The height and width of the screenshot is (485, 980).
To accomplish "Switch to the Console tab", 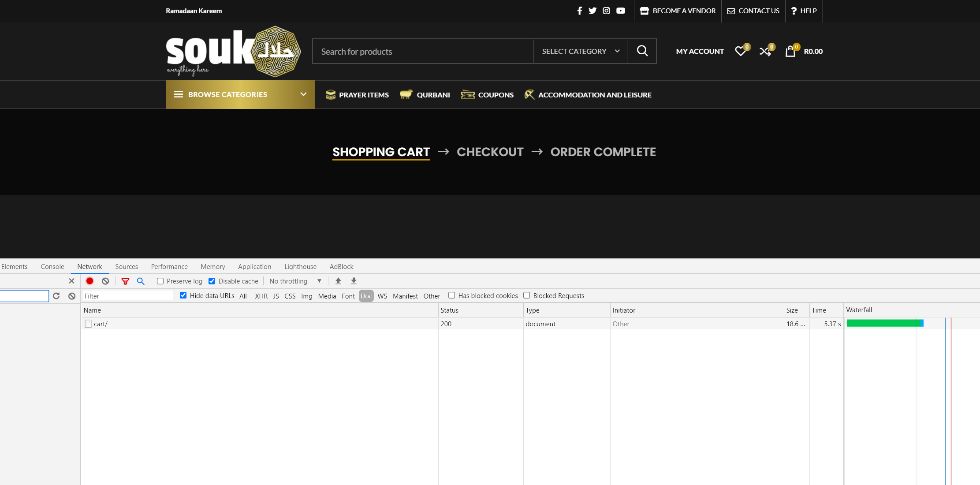I will point(52,266).
